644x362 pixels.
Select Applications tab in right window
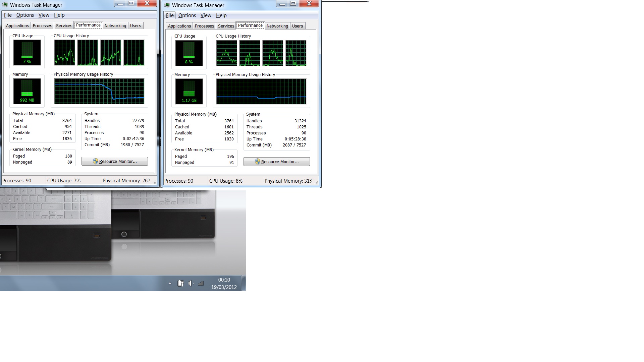point(179,26)
